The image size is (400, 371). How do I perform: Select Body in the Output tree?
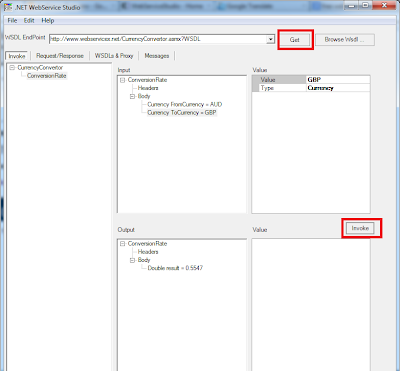(144, 260)
